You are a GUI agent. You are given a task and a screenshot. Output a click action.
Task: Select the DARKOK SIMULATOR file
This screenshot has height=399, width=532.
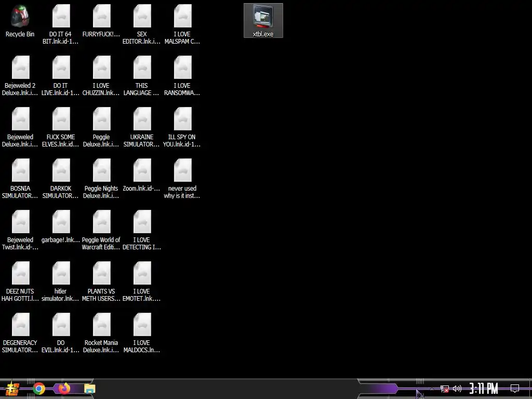[x=61, y=179]
